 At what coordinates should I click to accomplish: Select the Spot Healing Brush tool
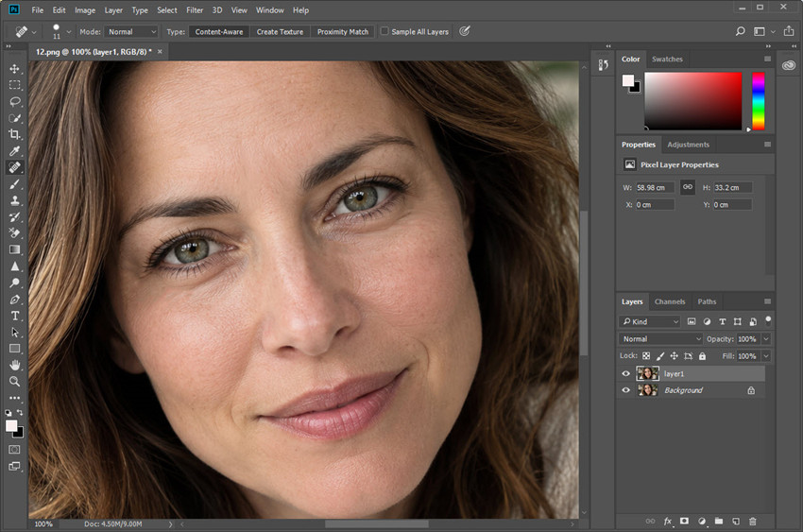click(14, 167)
